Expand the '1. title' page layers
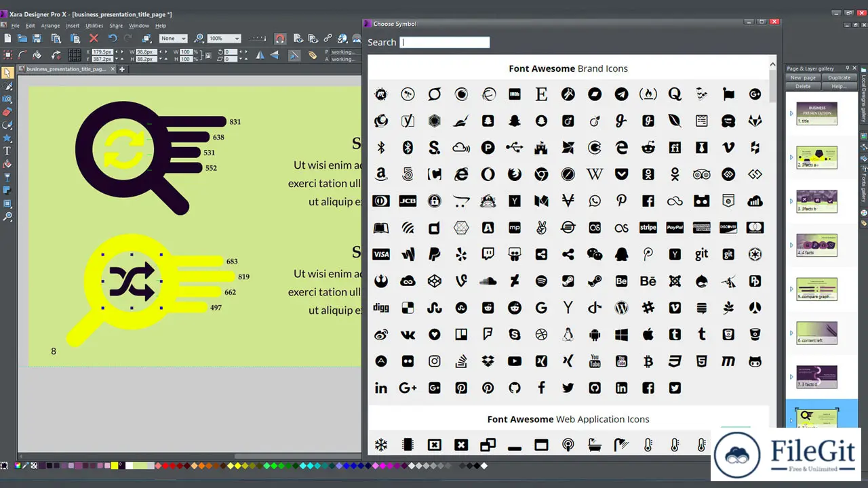Image resolution: width=868 pixels, height=488 pixels. coord(791,113)
